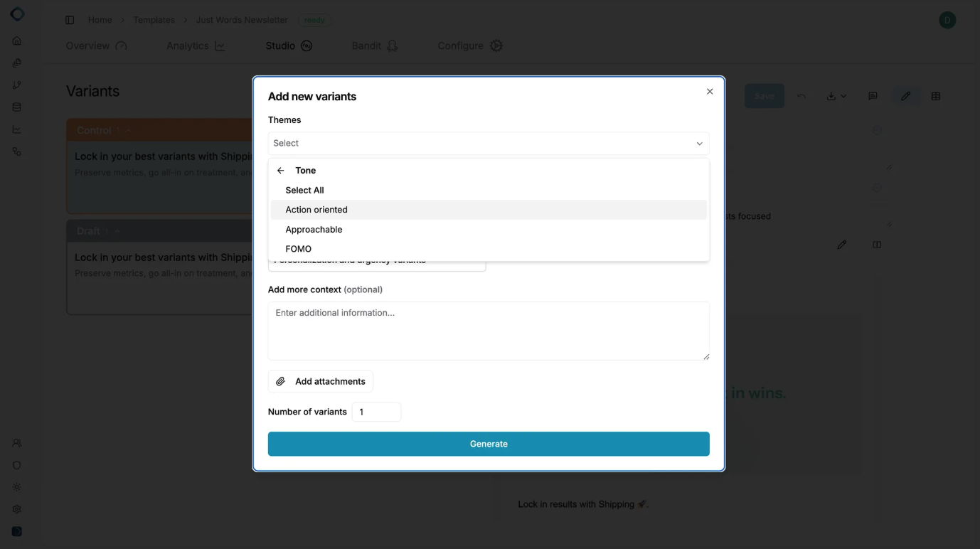Click the undo arrow icon
This screenshot has height=549, width=980.
click(801, 95)
